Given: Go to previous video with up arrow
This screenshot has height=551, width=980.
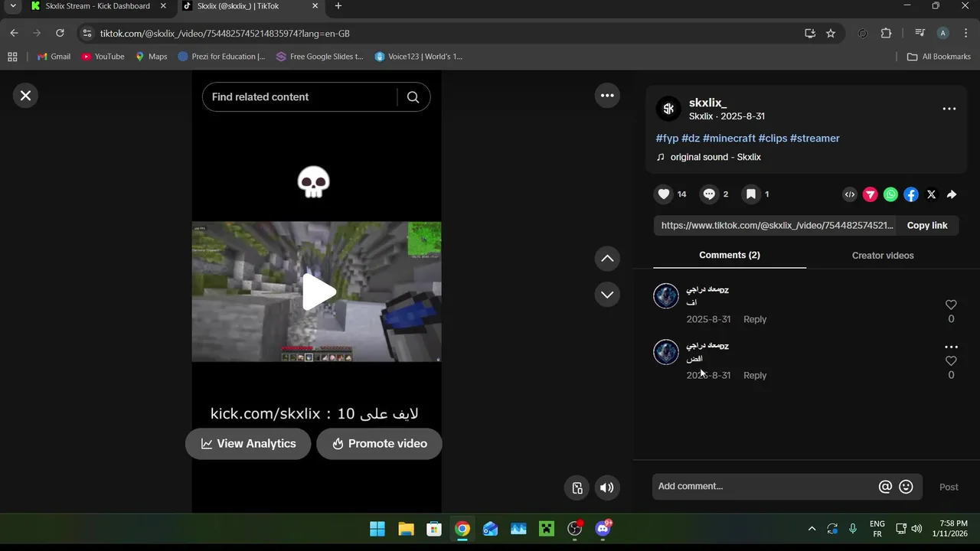Looking at the screenshot, I should [x=607, y=259].
